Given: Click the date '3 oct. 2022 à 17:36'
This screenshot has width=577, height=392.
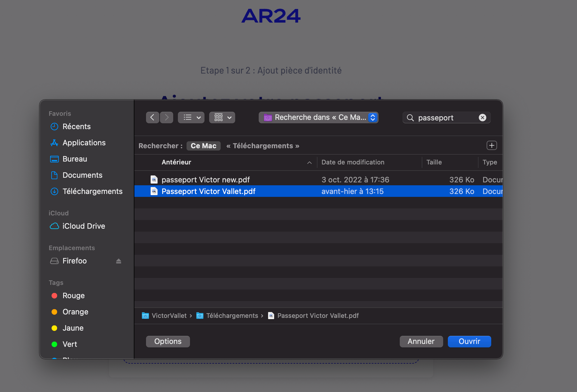Looking at the screenshot, I should click(355, 180).
